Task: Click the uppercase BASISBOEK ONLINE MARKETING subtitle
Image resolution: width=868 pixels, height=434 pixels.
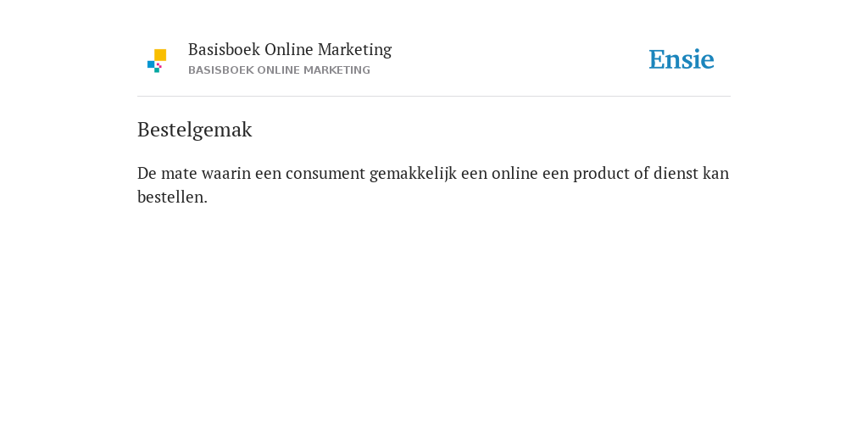Action: [x=279, y=70]
